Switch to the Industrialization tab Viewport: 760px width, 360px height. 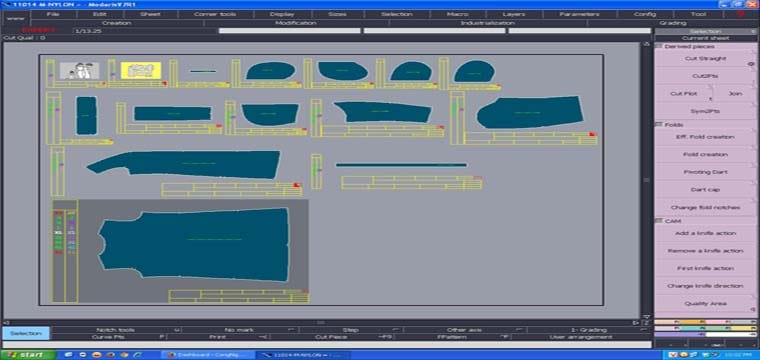point(487,23)
